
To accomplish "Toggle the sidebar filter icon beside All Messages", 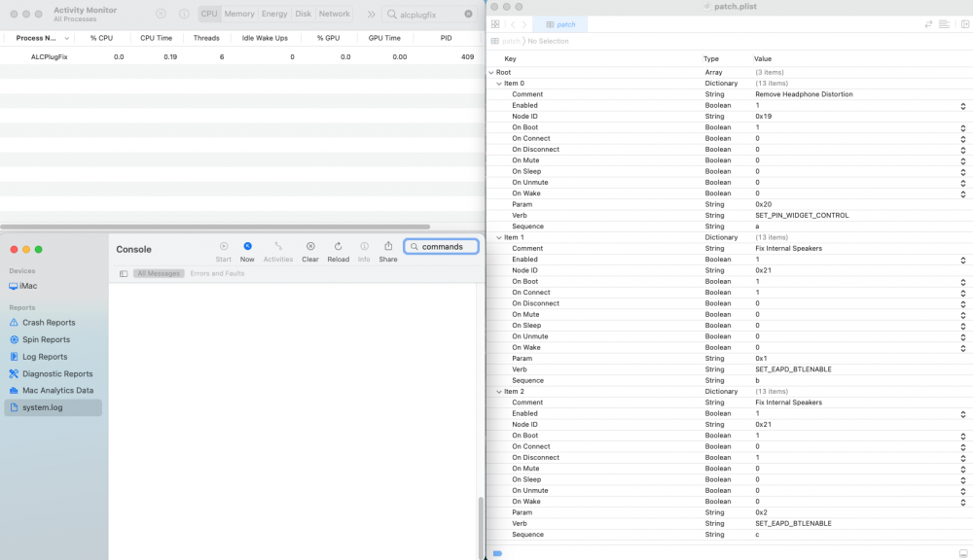I will tap(124, 273).
